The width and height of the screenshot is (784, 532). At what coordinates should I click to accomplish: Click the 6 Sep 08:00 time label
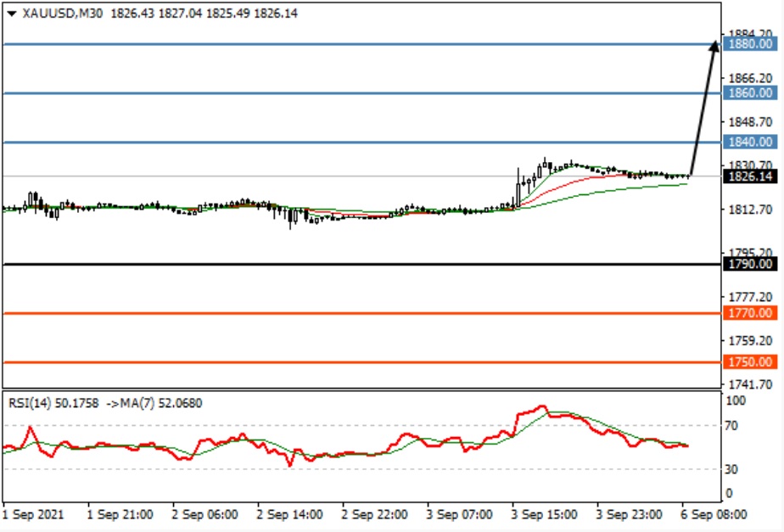[714, 514]
